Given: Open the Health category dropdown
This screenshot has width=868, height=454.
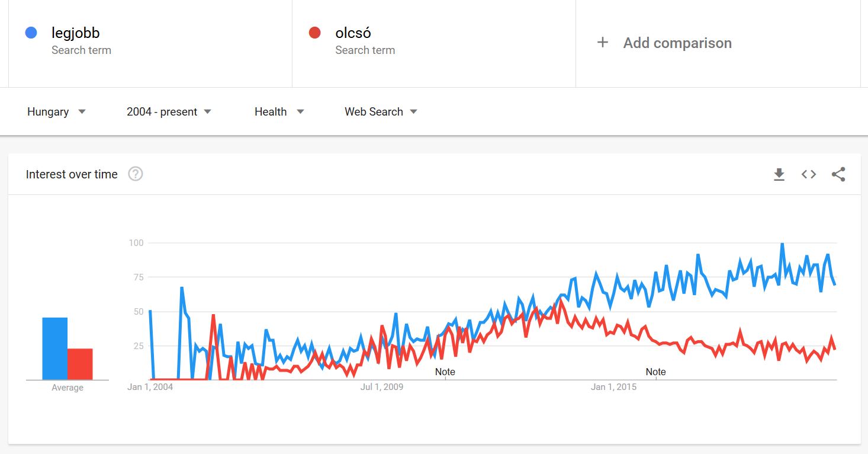Looking at the screenshot, I should [279, 111].
